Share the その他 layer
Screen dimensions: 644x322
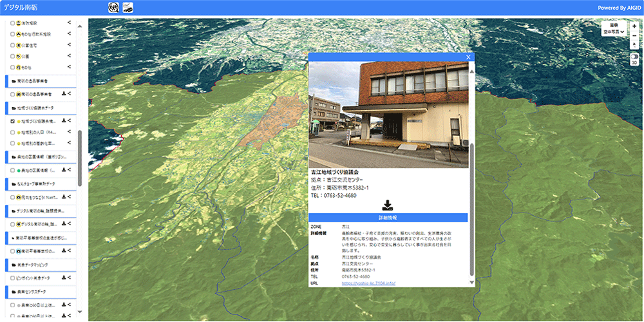pos(70,66)
